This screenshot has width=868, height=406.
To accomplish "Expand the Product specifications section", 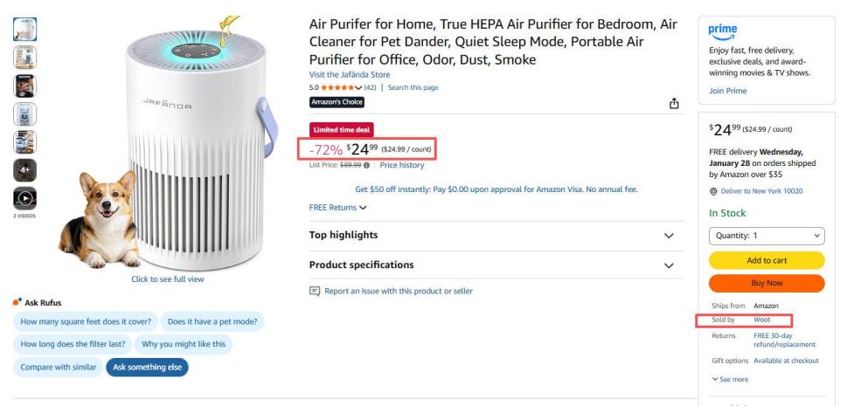I will pyautogui.click(x=669, y=265).
